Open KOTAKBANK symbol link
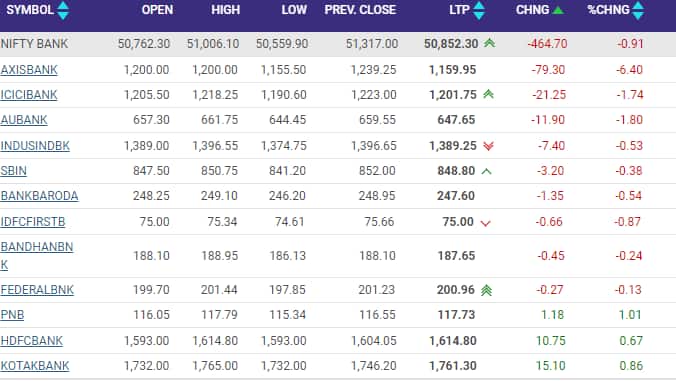This screenshot has height=381, width=676. [35, 366]
